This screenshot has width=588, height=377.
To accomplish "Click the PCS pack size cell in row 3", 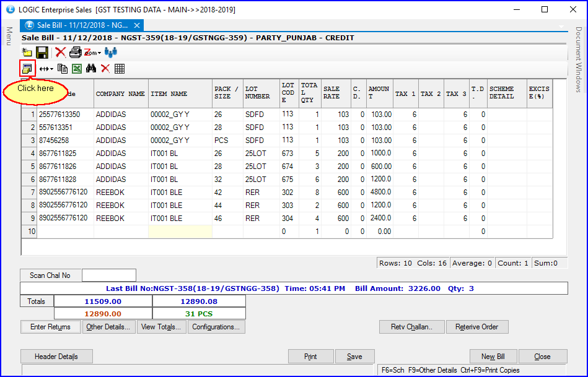I will click(227, 141).
